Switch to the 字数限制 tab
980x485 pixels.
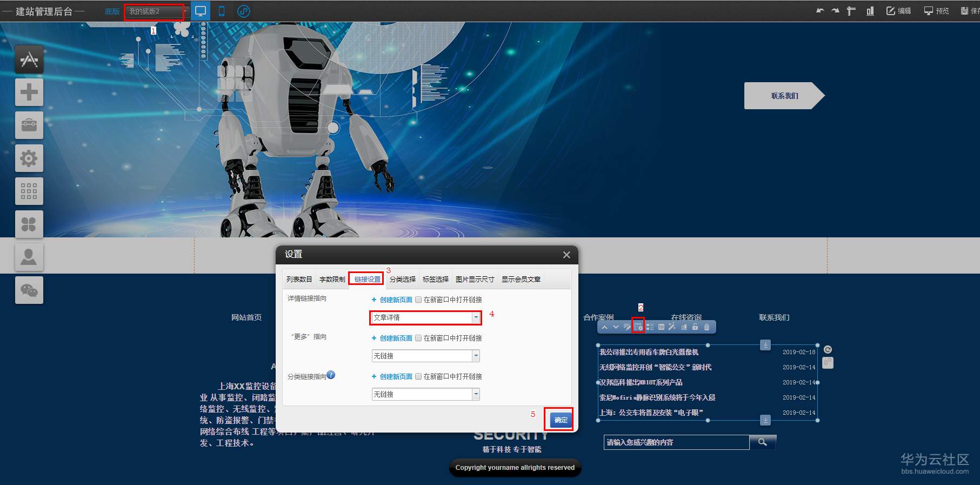(x=332, y=279)
